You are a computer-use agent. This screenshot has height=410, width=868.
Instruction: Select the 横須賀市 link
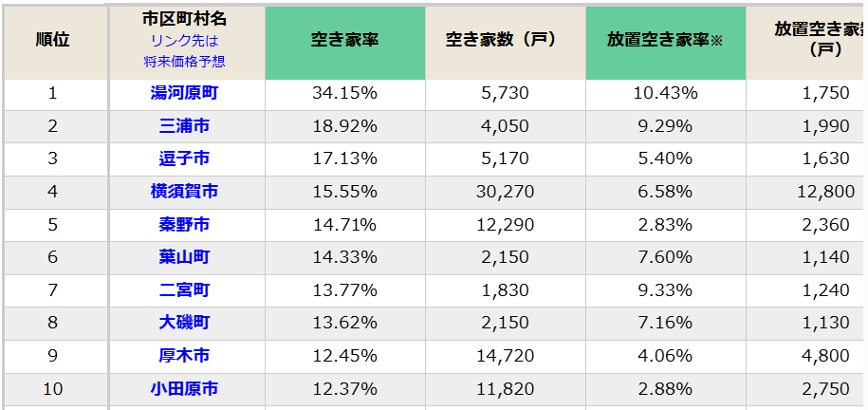(x=184, y=192)
